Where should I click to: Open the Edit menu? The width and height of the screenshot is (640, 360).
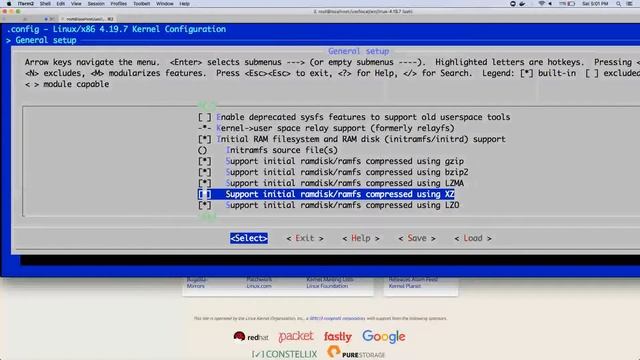click(60, 4)
